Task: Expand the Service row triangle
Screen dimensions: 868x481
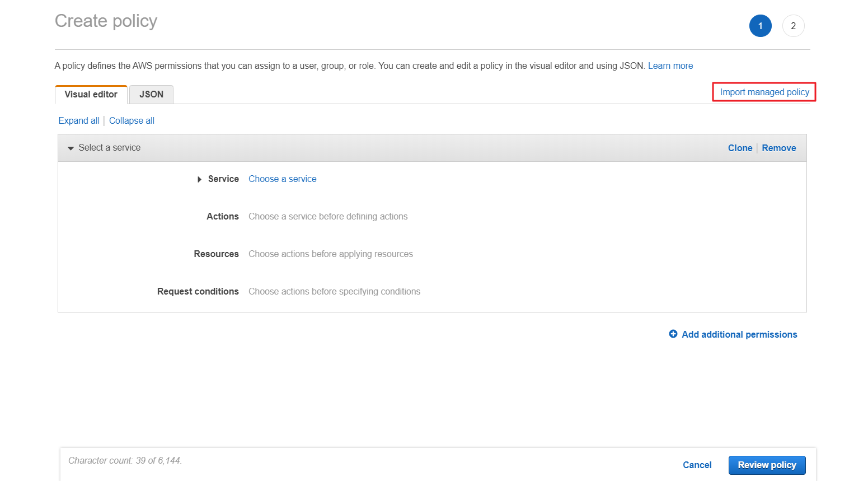Action: (199, 179)
